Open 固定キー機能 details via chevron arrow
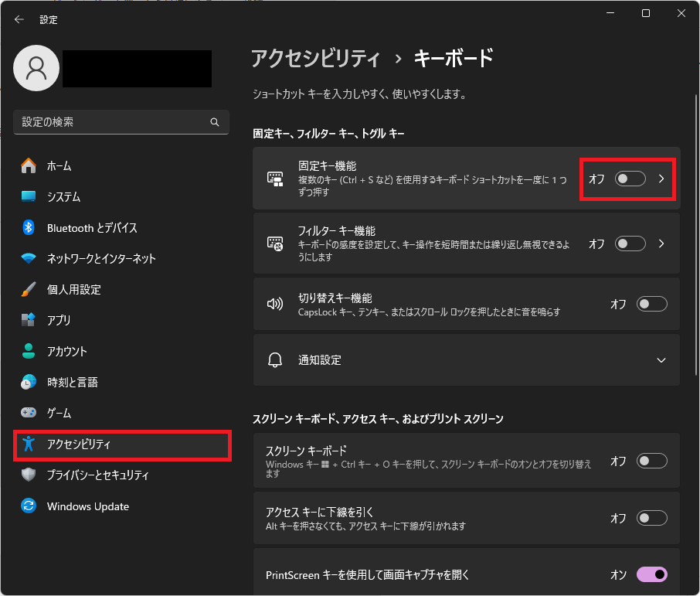700x596 pixels. (661, 179)
